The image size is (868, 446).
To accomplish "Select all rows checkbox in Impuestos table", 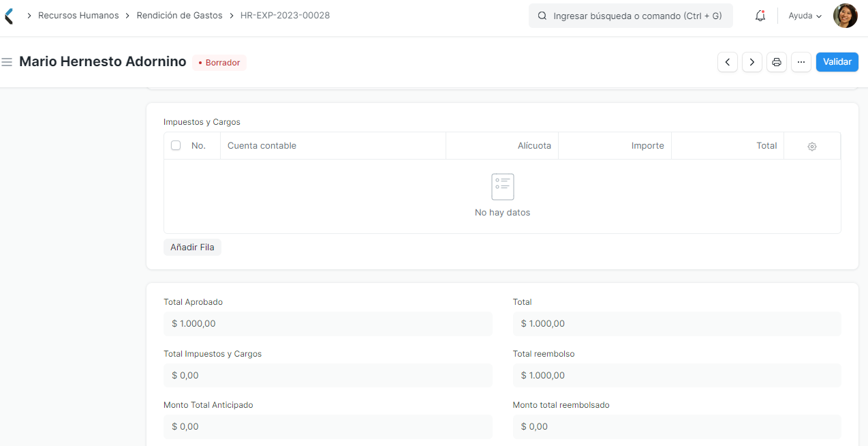I will (176, 145).
